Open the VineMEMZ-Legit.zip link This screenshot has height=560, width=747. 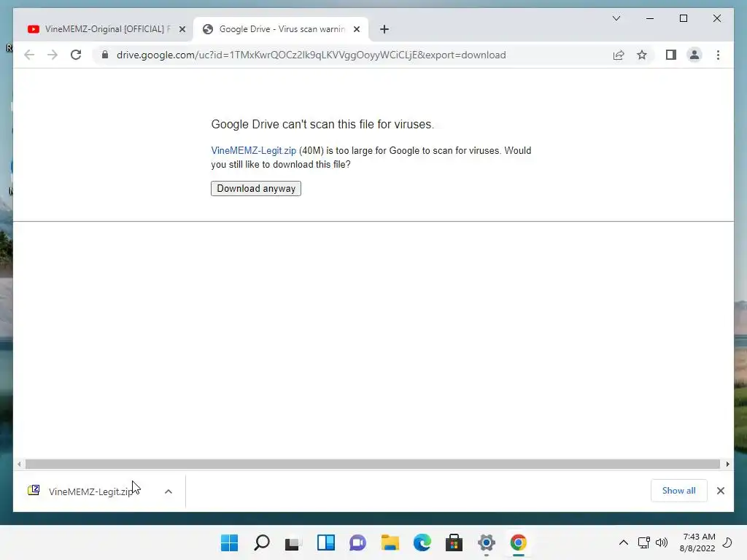coord(253,150)
